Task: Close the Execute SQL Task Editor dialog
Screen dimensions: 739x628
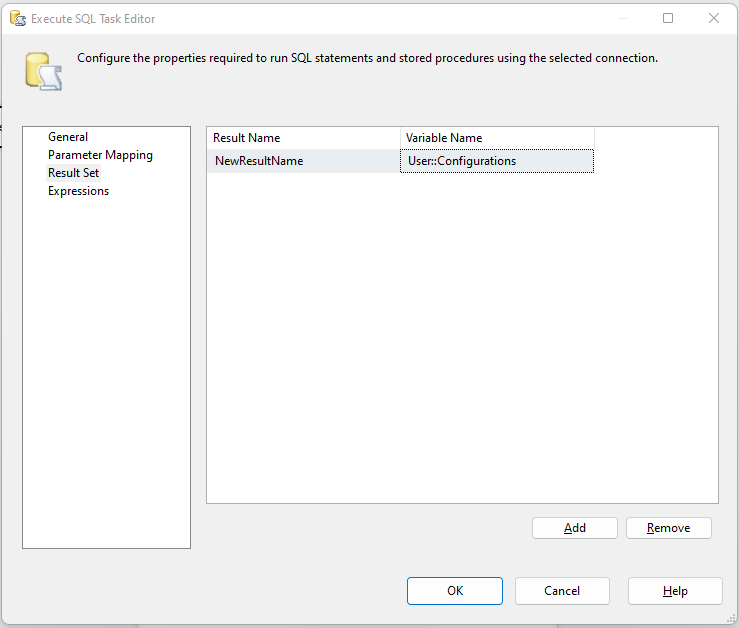Action: (714, 18)
